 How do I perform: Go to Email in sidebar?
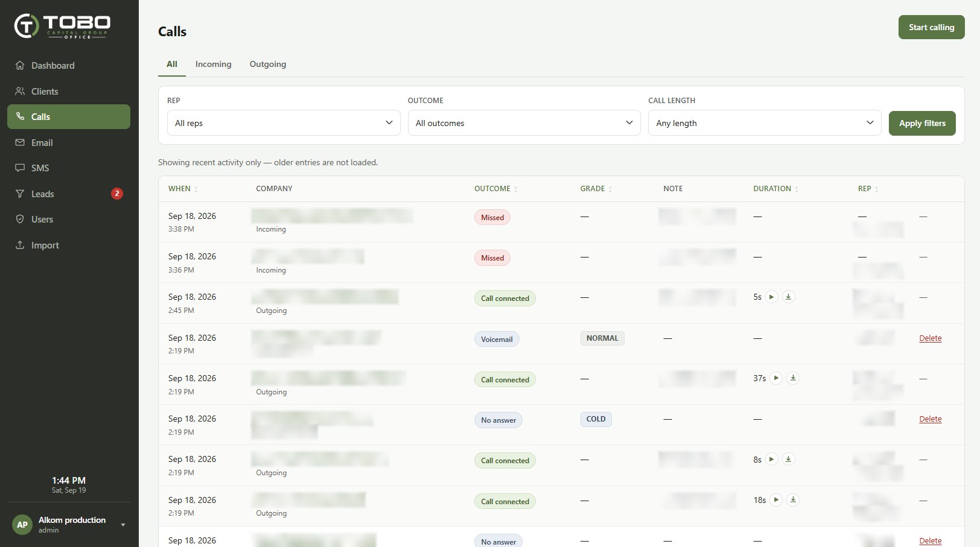point(69,142)
